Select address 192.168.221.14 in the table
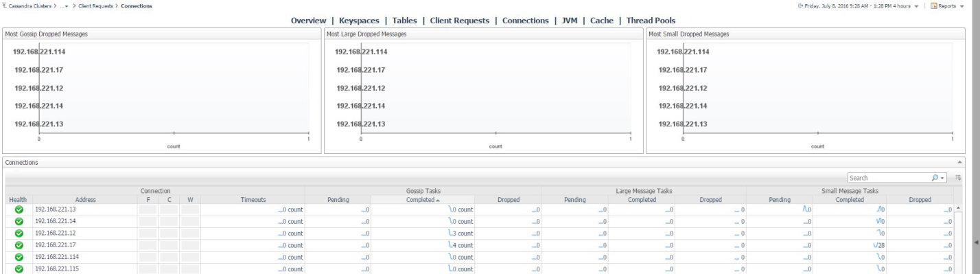980x274 pixels. pyautogui.click(x=56, y=221)
